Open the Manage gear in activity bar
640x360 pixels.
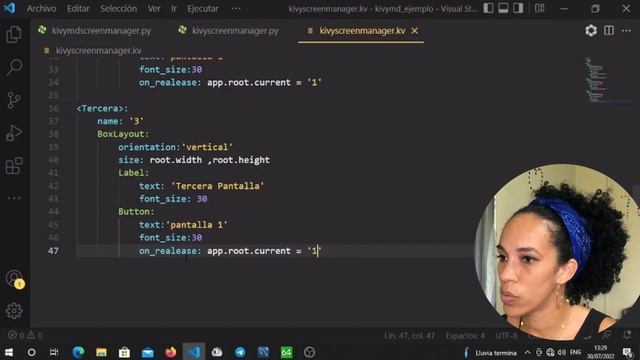14,311
